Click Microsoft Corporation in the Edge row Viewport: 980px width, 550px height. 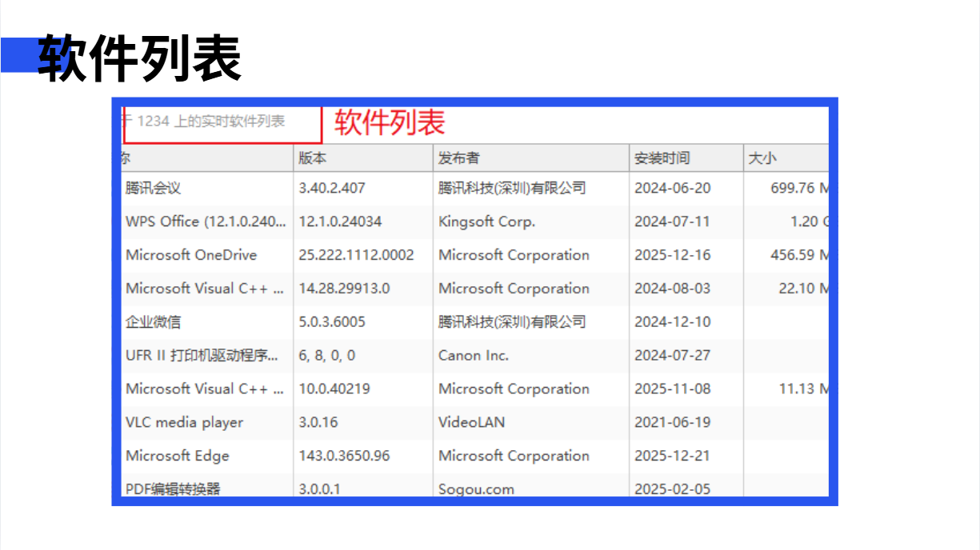pos(514,456)
